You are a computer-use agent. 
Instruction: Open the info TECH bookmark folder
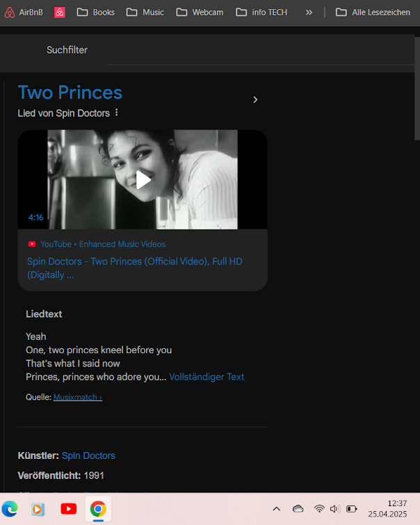tap(261, 13)
